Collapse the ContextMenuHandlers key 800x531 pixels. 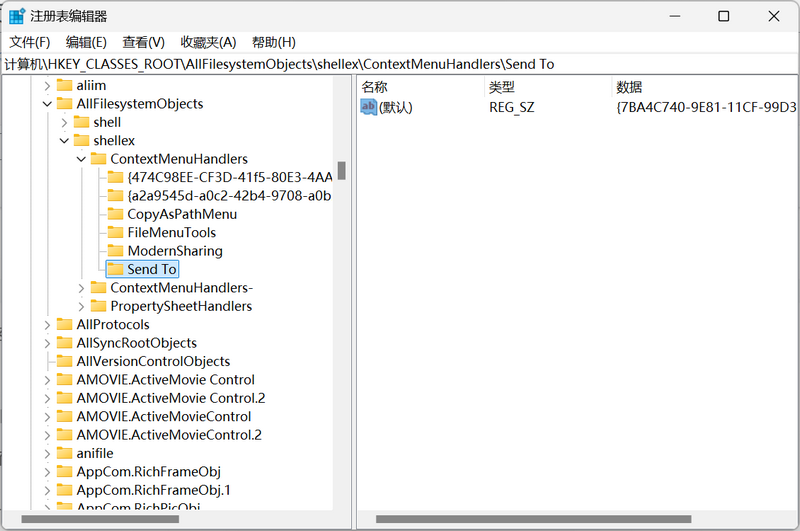coord(81,159)
